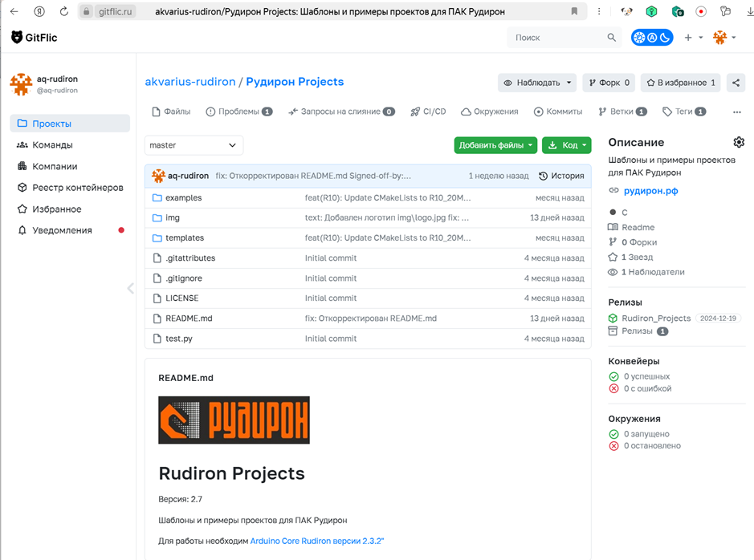Open the templates folder
754x560 pixels.
tap(185, 237)
